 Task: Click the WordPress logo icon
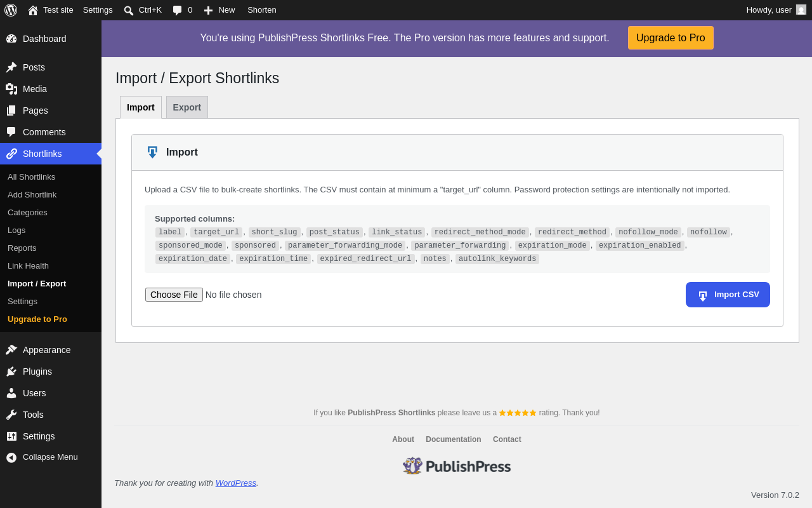click(11, 10)
